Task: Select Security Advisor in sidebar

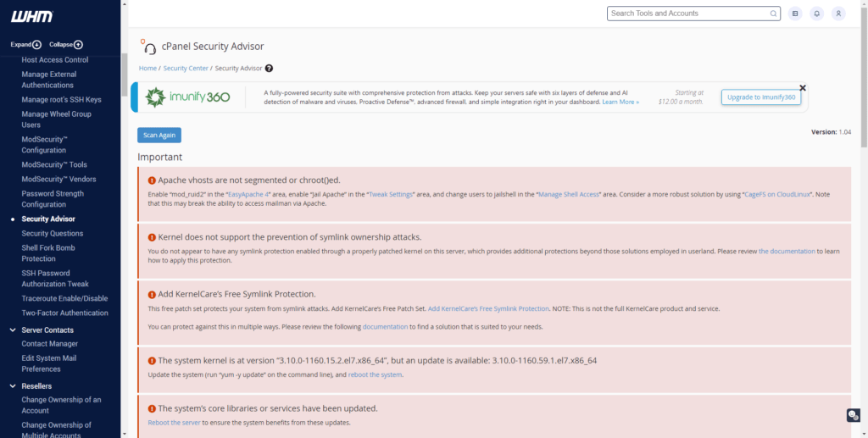Action: point(48,219)
